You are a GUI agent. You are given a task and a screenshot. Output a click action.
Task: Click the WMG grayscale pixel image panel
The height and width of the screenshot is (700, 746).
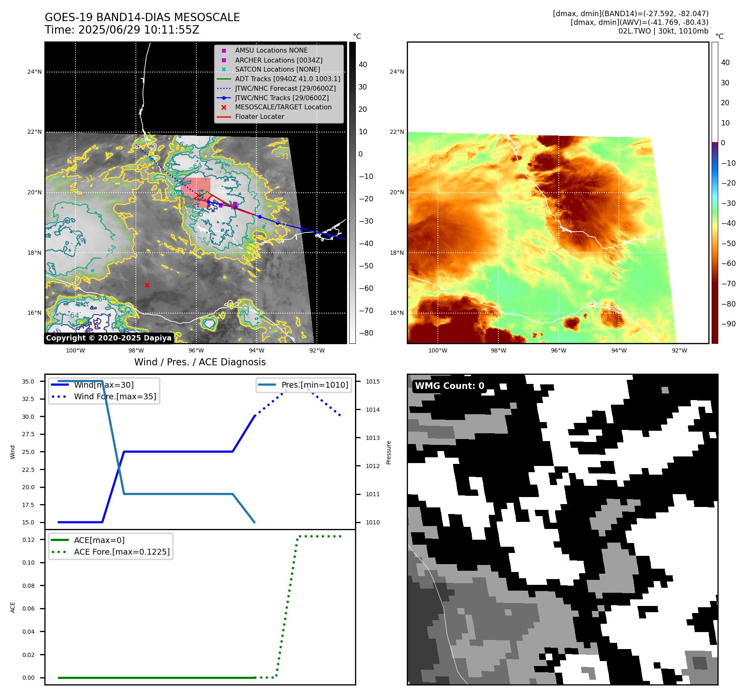tap(563, 529)
